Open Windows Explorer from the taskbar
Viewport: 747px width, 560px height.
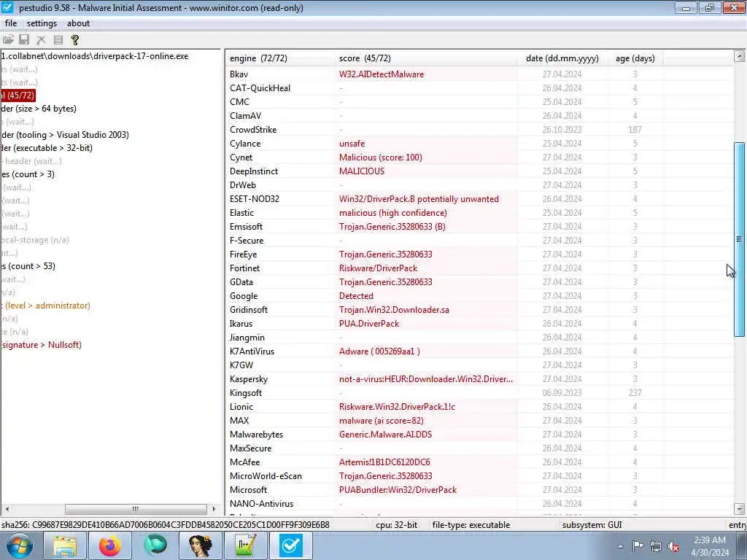tap(65, 545)
